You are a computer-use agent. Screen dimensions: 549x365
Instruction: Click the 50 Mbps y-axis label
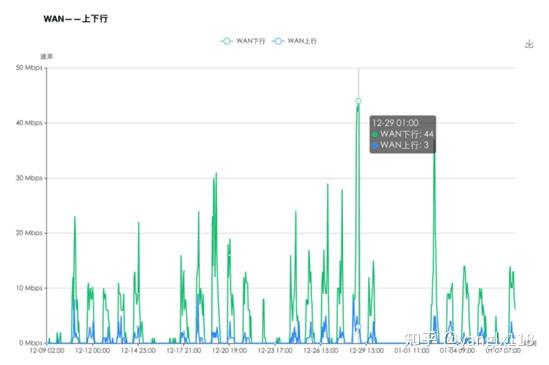pyautogui.click(x=29, y=68)
